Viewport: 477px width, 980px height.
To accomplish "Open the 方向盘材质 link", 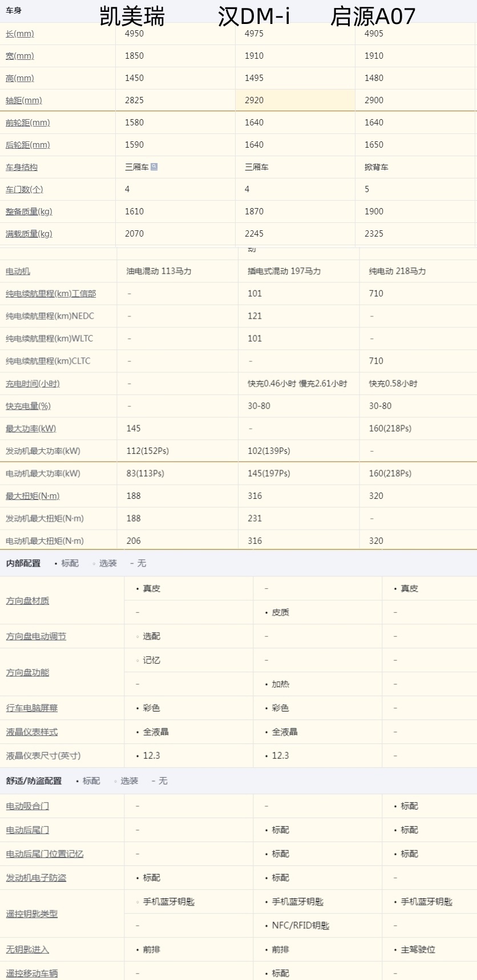I will click(x=27, y=601).
